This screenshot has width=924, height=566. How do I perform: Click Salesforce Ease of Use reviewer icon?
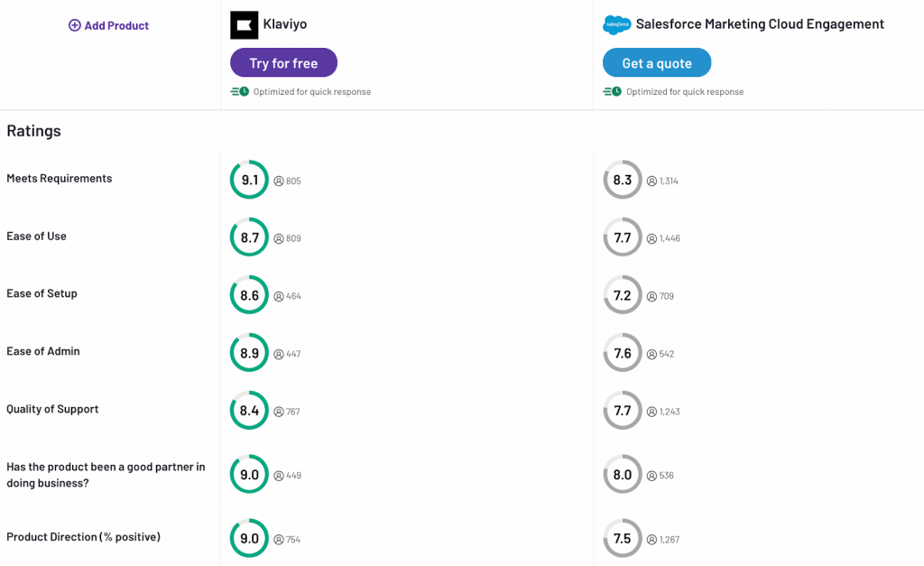651,238
